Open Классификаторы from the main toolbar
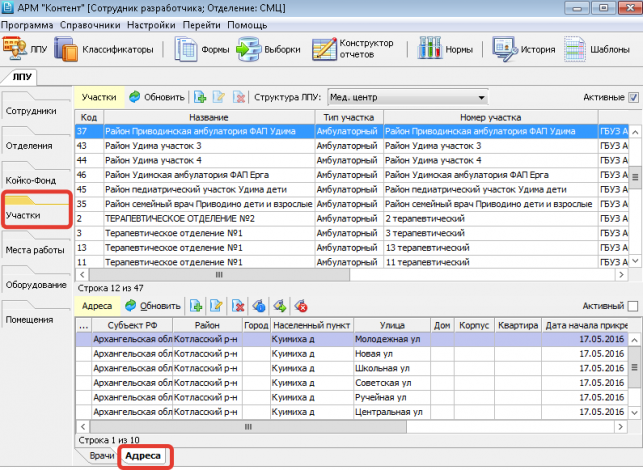 tap(104, 49)
